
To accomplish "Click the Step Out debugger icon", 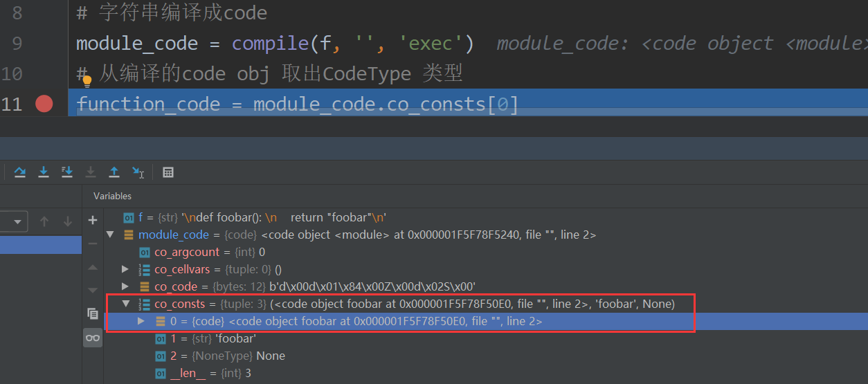I will tap(114, 172).
